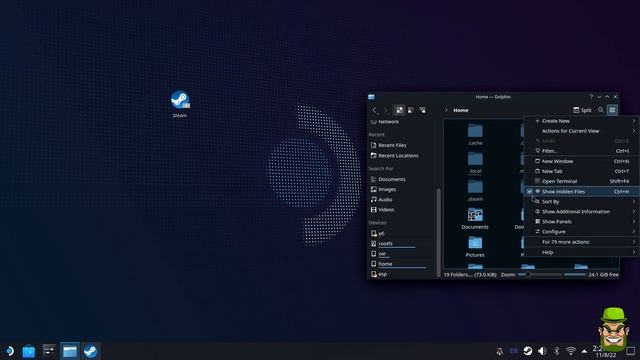The image size is (640, 360).
Task: Close the Dolphin hamburger menu button
Action: tap(612, 110)
